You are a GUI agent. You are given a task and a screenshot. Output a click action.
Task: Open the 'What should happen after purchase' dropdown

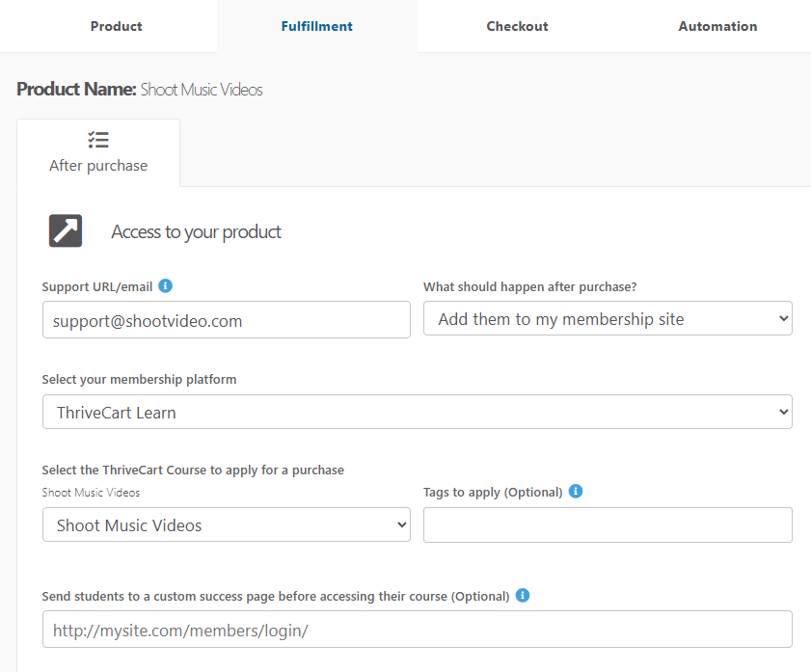pos(608,319)
